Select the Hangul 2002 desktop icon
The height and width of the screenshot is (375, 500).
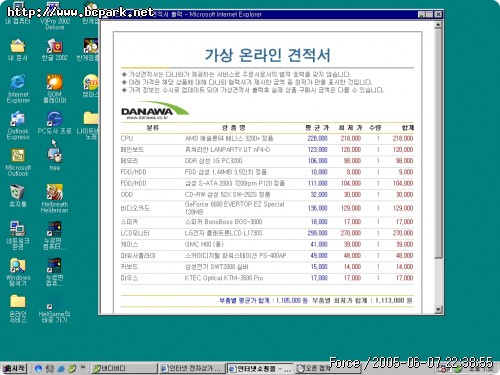point(55,49)
